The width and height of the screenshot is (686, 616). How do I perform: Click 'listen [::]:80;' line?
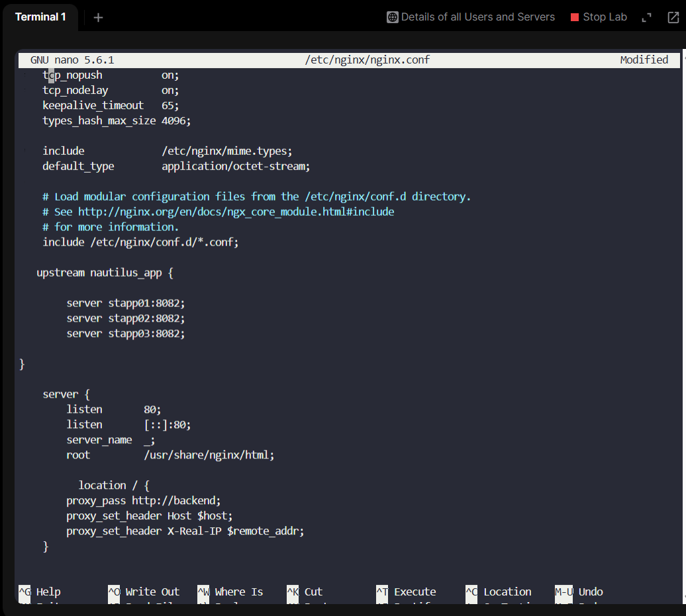click(x=128, y=425)
